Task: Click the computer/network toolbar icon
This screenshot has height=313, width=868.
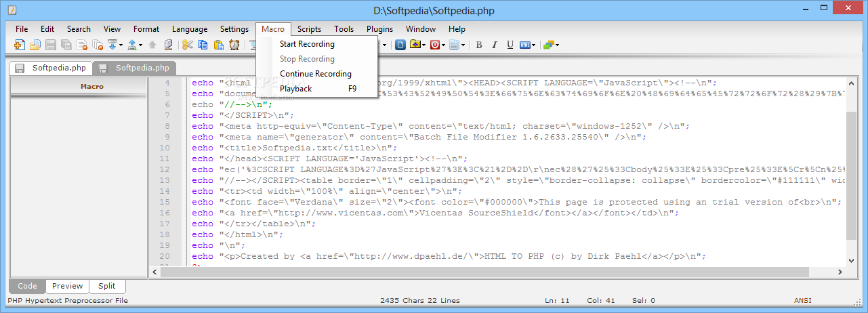Action: pos(169,45)
